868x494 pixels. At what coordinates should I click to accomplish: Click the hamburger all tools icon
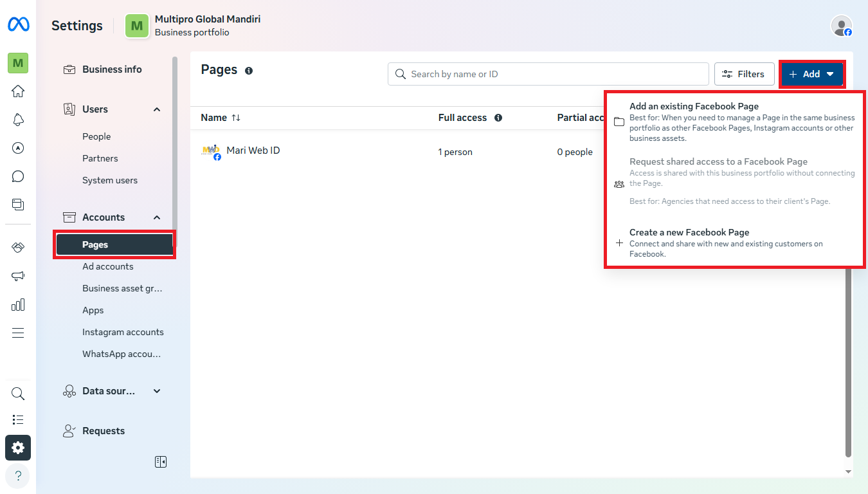click(18, 333)
